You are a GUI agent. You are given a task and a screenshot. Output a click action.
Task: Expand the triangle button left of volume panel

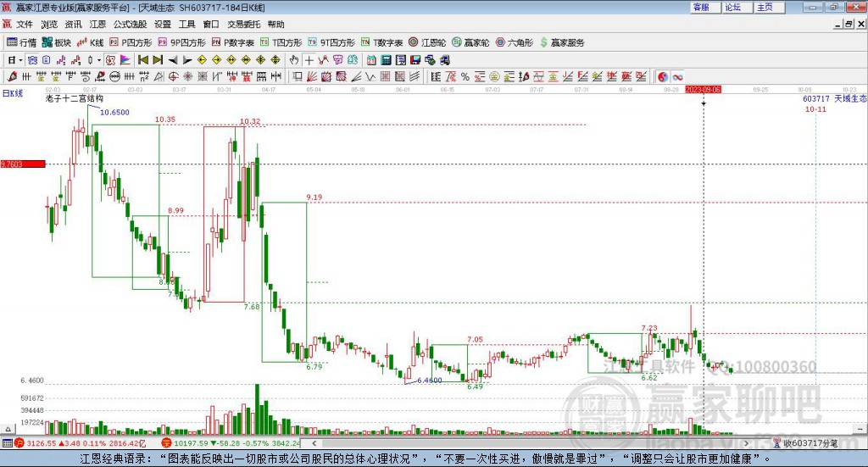(x=7, y=429)
